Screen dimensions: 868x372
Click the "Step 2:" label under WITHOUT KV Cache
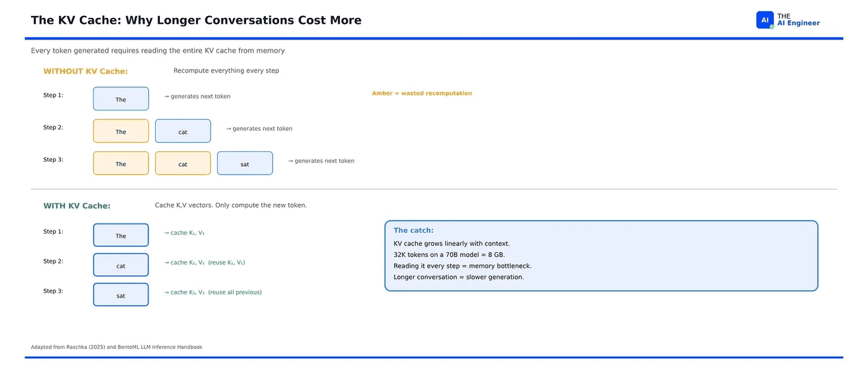tap(53, 128)
